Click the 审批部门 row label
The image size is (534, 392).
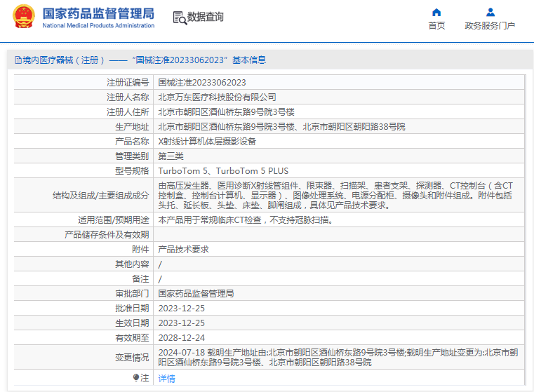pyautogui.click(x=132, y=294)
